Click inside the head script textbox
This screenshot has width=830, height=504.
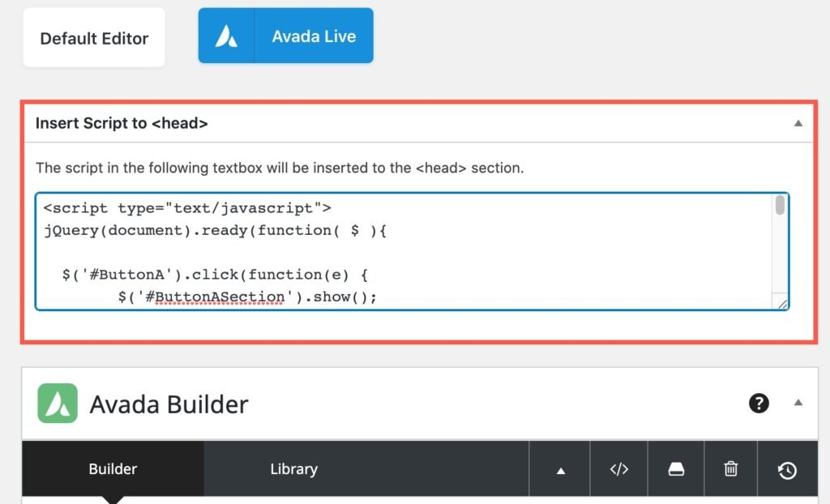[x=412, y=251]
